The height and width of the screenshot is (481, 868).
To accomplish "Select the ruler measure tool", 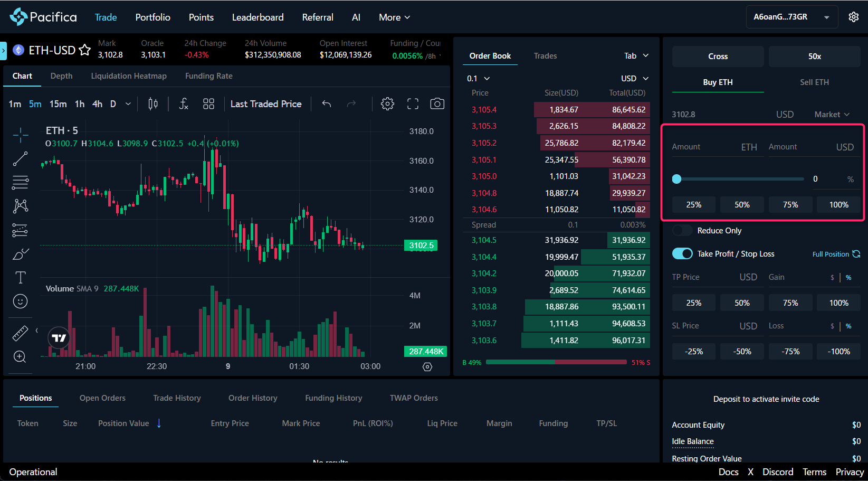I will [x=20, y=333].
